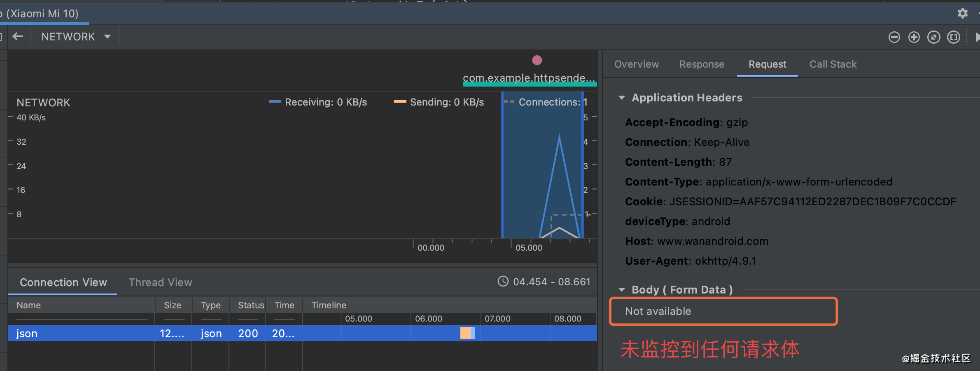
Task: Click the Connection: Keep-Alive header
Action: point(687,142)
